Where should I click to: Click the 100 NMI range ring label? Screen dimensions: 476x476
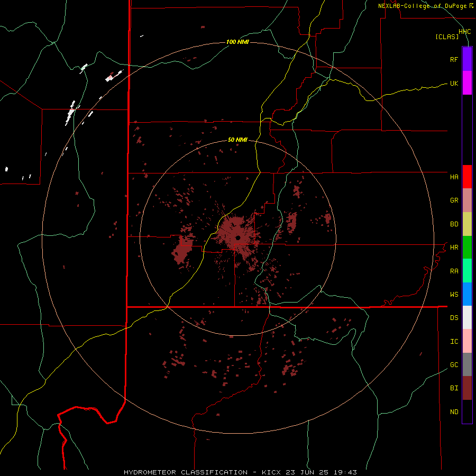click(237, 42)
